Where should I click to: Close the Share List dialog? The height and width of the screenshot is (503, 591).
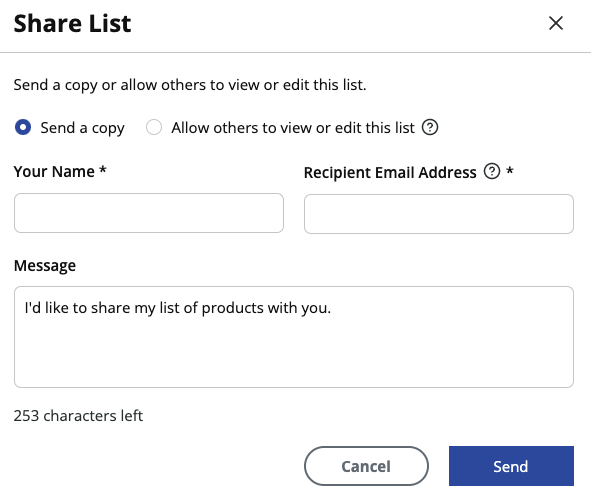[556, 23]
